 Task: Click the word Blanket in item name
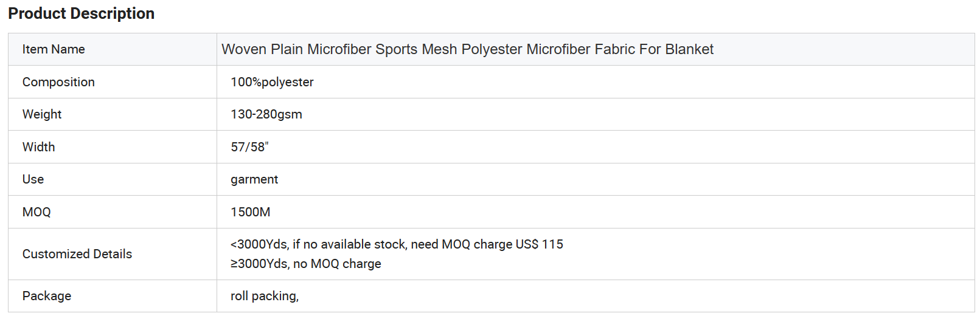click(689, 49)
